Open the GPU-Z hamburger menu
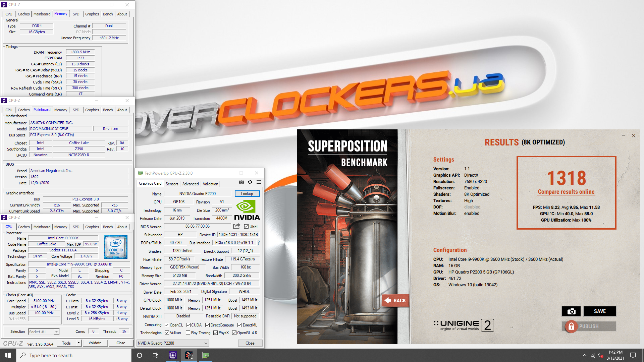Viewport: 644px width, 362px height. pos(259,182)
